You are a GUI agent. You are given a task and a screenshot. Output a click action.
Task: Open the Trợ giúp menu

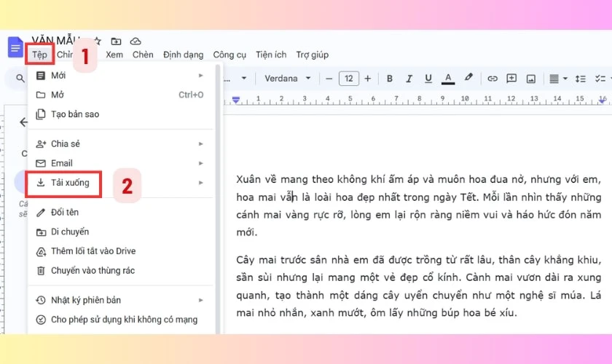pos(313,55)
